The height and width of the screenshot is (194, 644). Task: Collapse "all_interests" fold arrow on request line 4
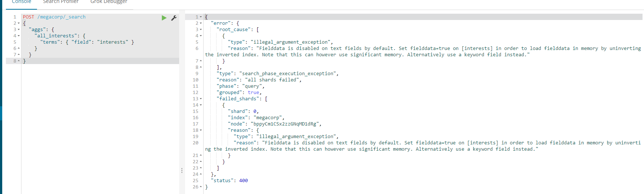coord(19,36)
